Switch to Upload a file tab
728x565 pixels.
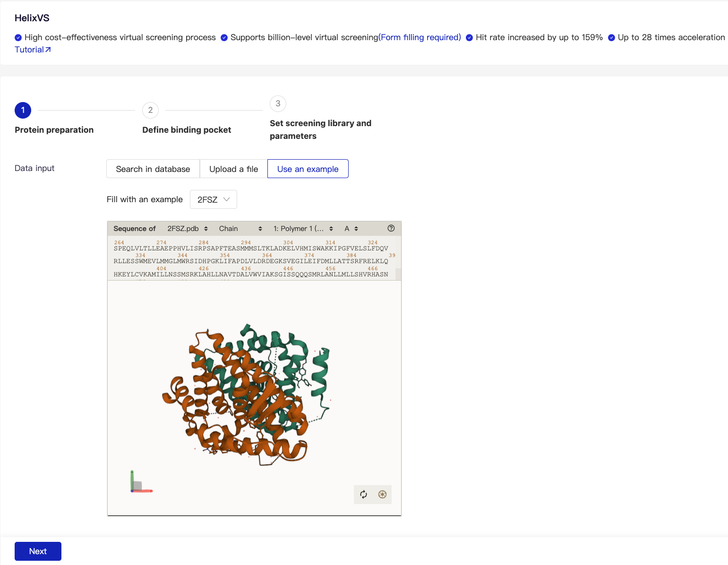(x=233, y=169)
